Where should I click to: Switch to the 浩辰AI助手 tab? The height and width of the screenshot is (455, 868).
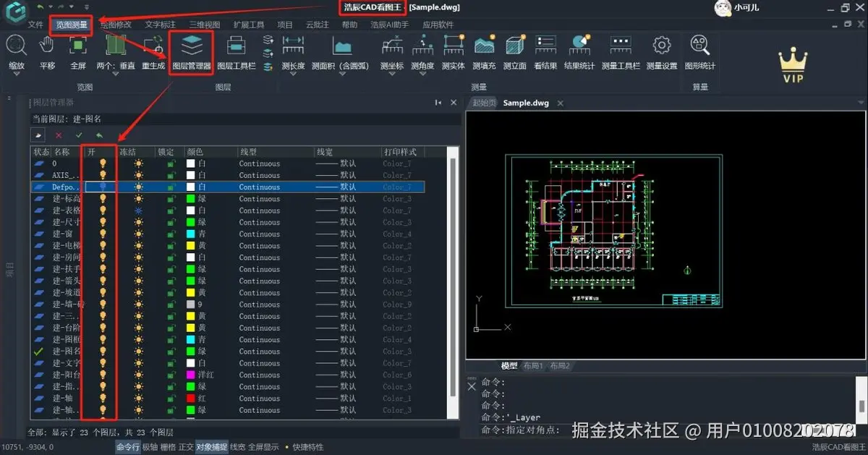point(389,25)
